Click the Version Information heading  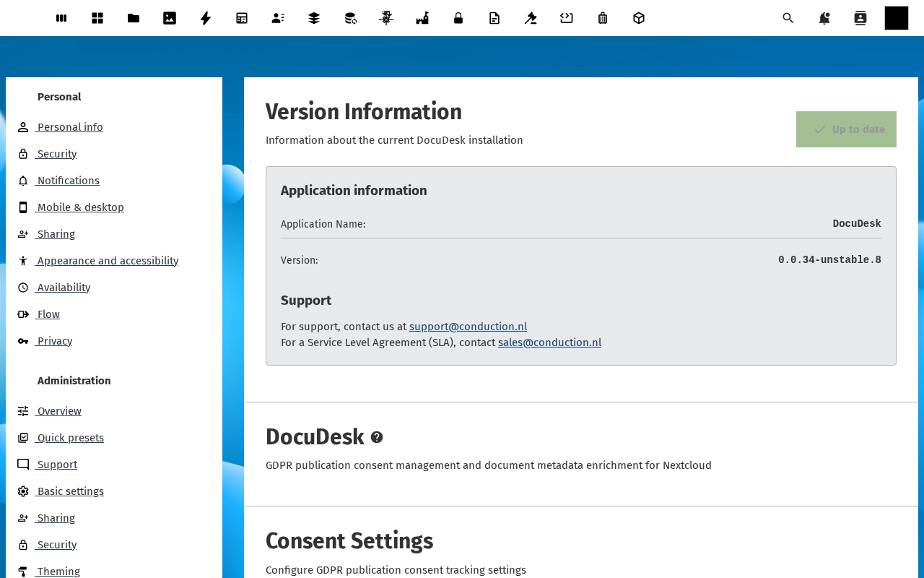(x=364, y=112)
